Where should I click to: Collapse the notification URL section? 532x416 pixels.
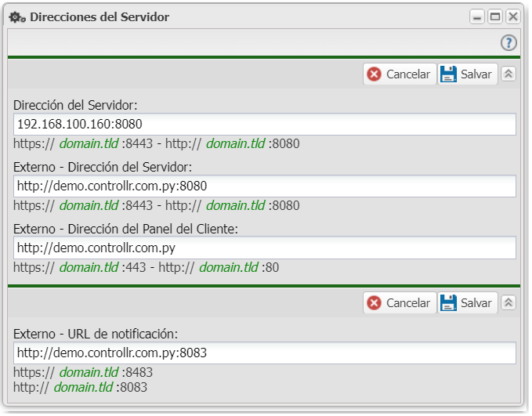(508, 303)
